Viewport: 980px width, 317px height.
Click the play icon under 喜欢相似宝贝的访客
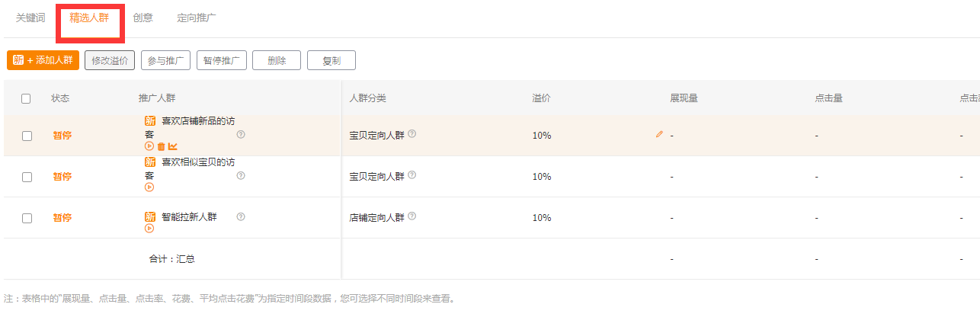149,187
